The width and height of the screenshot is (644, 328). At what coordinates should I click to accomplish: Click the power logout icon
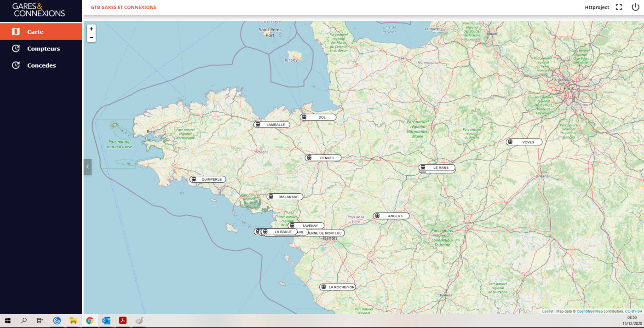coord(635,7)
